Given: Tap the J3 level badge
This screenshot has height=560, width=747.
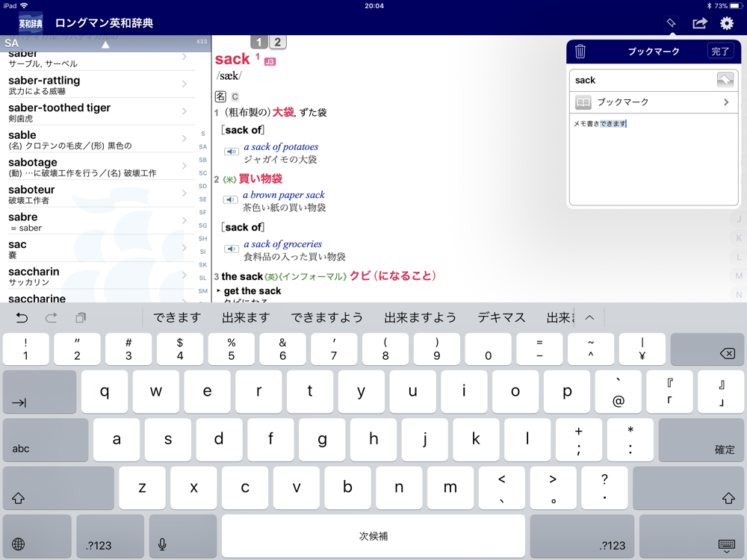Looking at the screenshot, I should [270, 61].
